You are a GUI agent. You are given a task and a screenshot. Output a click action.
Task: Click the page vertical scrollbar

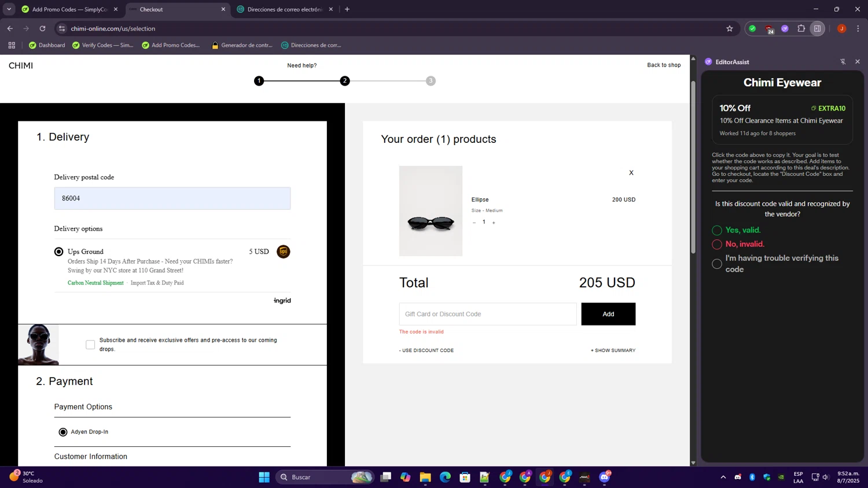click(x=693, y=168)
